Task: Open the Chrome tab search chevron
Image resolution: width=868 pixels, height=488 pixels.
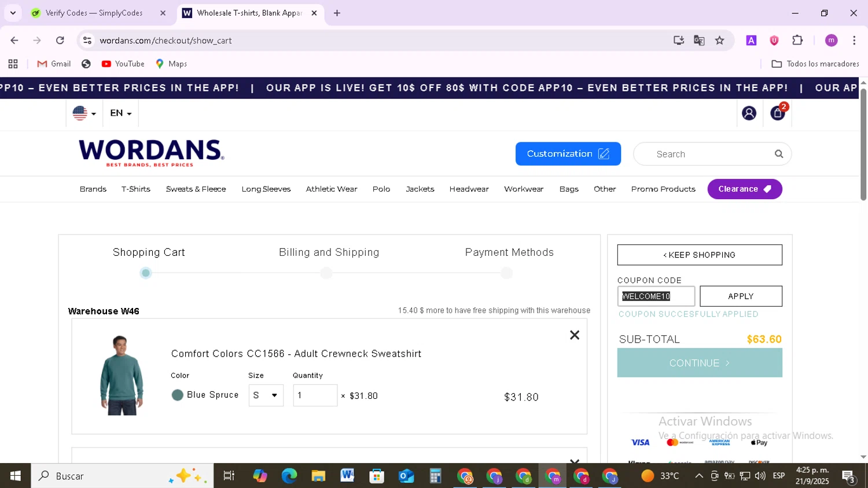Action: pyautogui.click(x=13, y=13)
